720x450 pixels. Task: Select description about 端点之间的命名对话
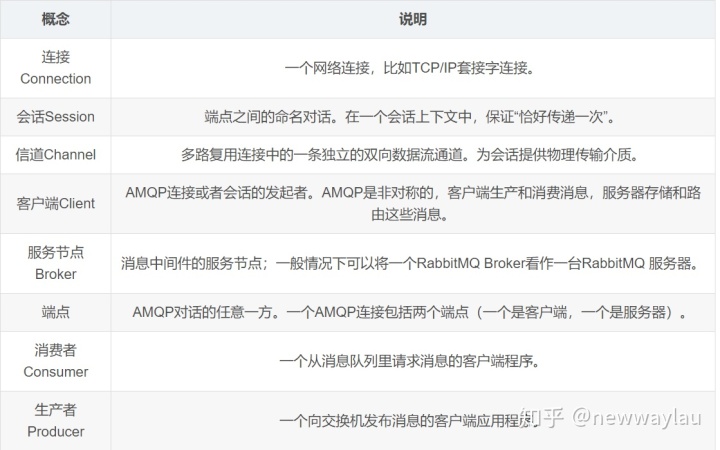point(413,117)
